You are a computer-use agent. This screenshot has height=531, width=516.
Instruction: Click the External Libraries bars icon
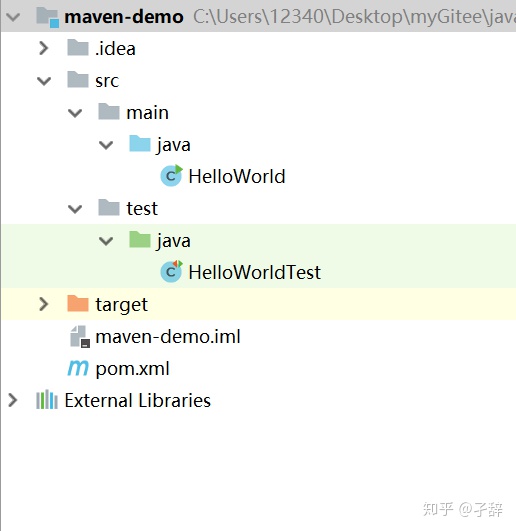coord(47,400)
